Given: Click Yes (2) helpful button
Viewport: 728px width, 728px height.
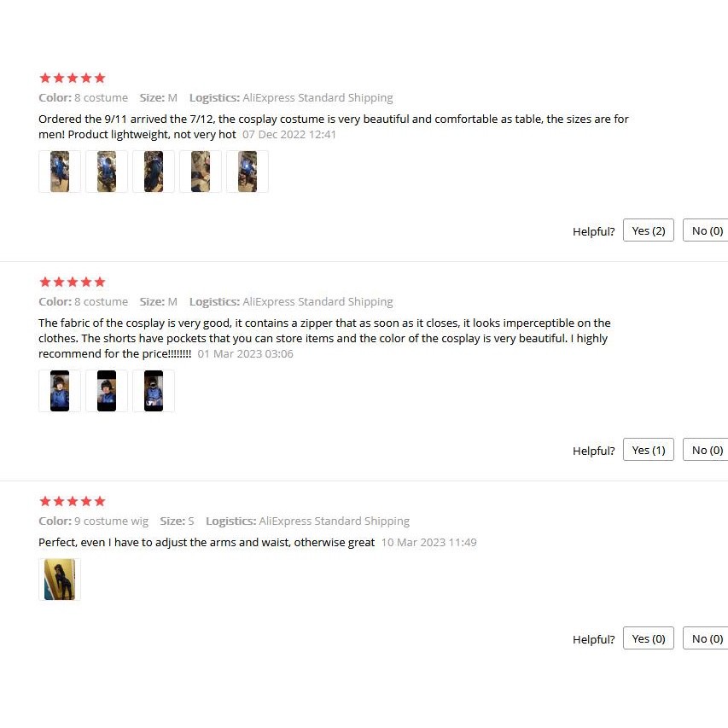Looking at the screenshot, I should (648, 230).
